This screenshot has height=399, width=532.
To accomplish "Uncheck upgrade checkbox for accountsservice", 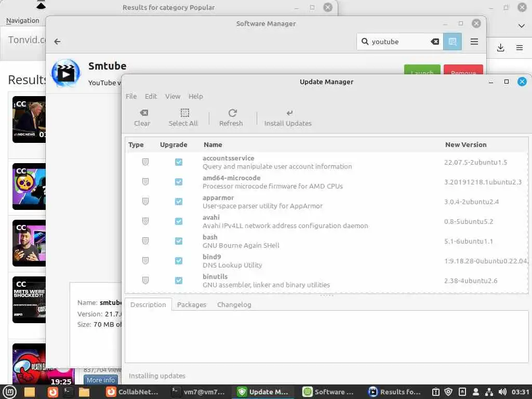I will click(179, 162).
